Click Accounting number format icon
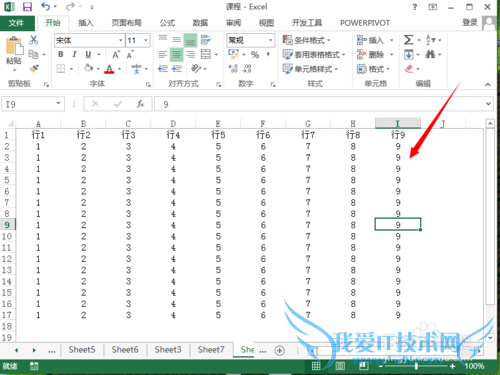The height and width of the screenshot is (375, 500). [x=233, y=54]
